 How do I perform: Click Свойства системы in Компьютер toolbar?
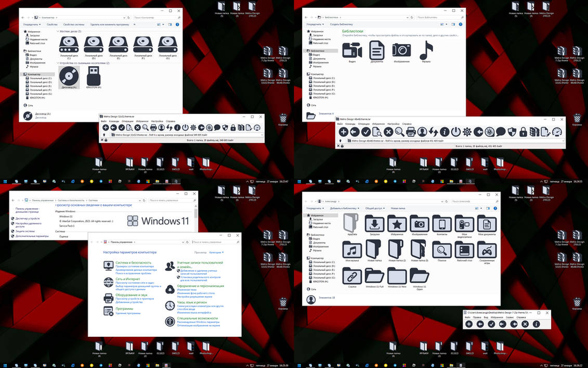point(74,24)
